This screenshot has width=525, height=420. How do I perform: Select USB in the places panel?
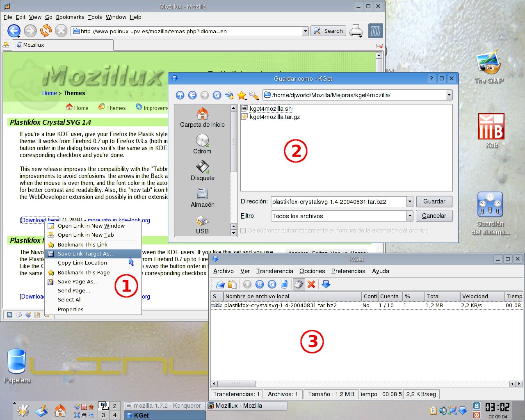[202, 225]
